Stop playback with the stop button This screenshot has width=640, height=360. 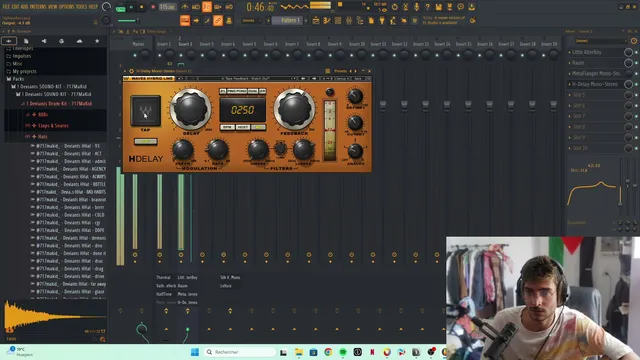[x=142, y=7]
